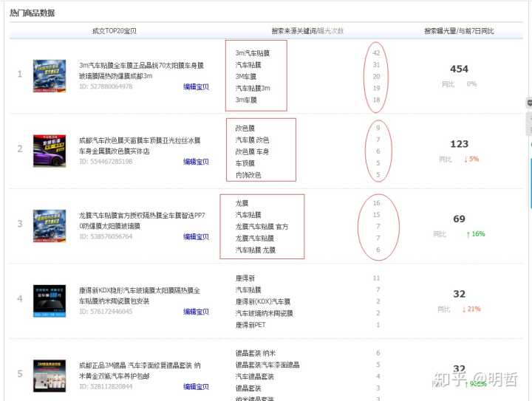Select the 成交TOP20宝贝 column header

[115, 31]
